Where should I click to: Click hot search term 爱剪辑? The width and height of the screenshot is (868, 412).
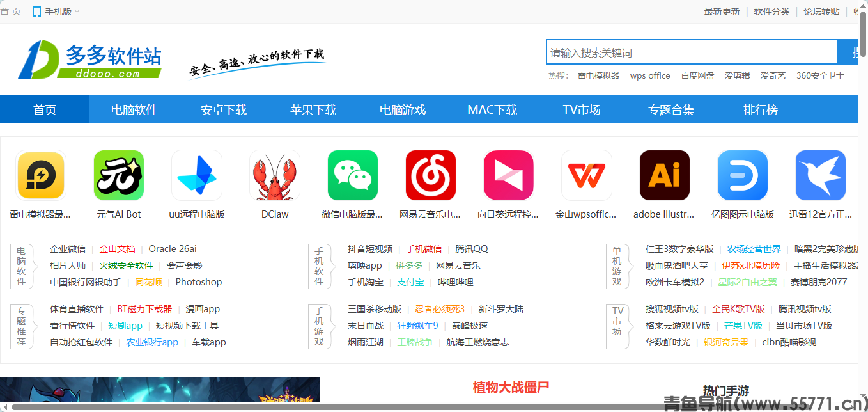click(738, 75)
